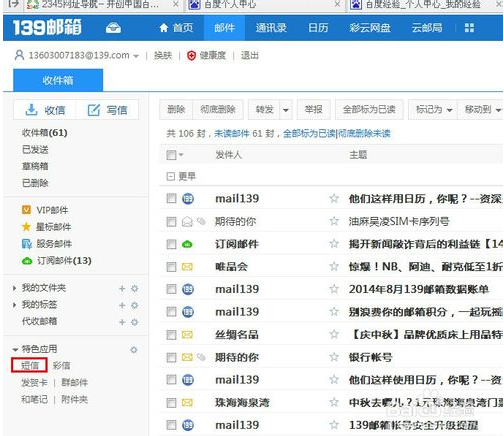This screenshot has height=436, width=504.
Task: Click the envelope icon on the 唯品会 row
Action: pos(187,267)
